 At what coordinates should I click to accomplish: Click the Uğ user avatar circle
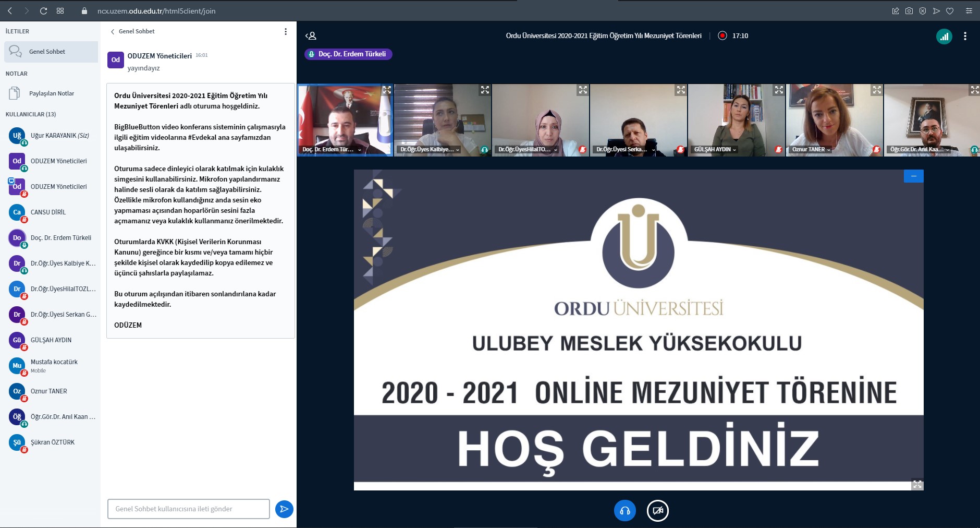tap(17, 136)
